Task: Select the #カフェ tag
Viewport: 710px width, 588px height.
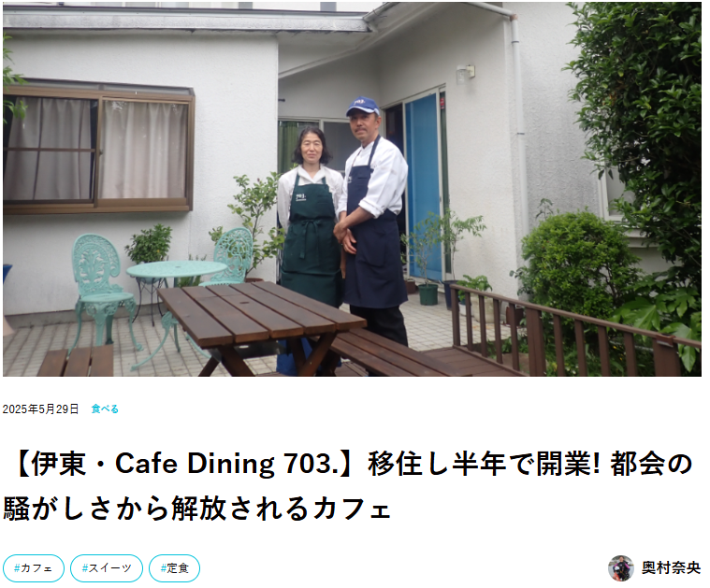Action: coord(34,568)
